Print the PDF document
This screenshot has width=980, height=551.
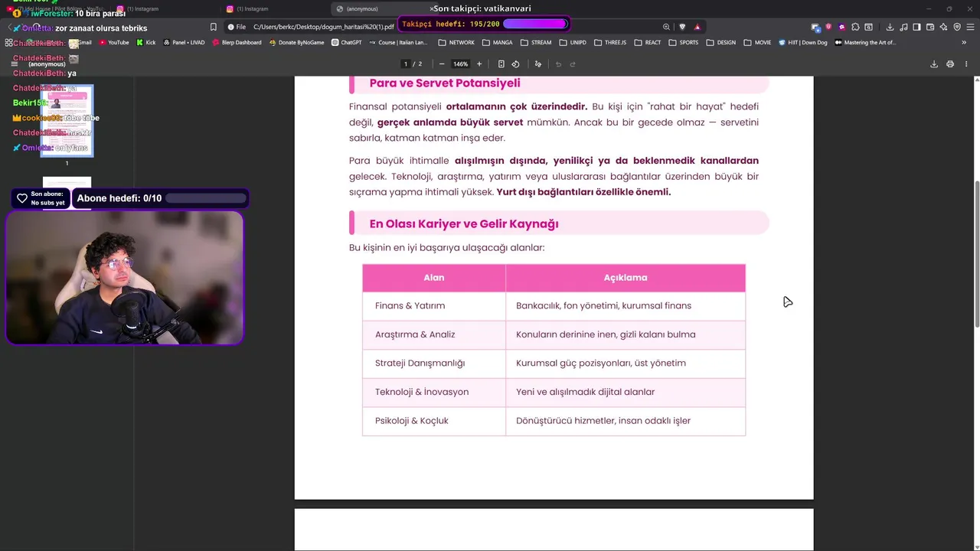(x=950, y=64)
